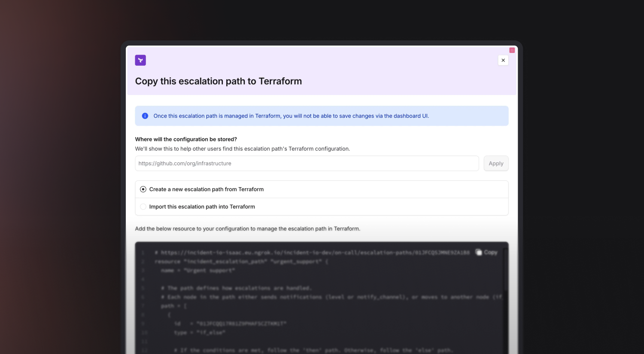Click the Copy label in code block

click(491, 252)
